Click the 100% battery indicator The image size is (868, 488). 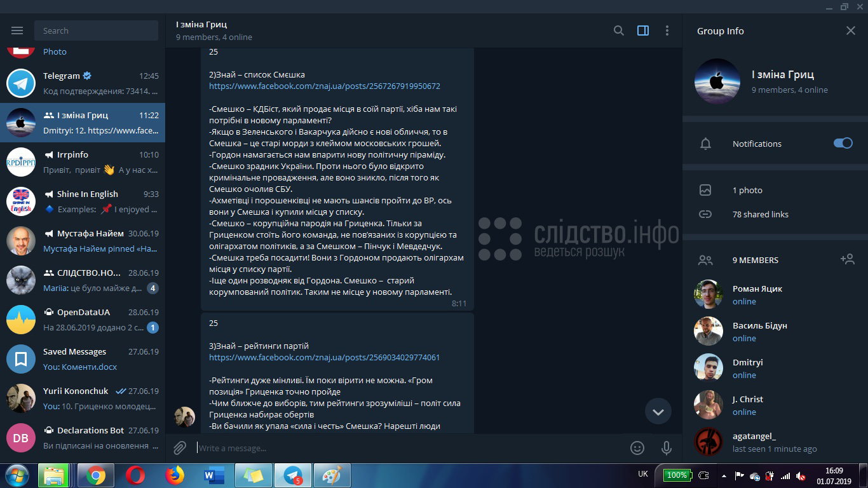(677, 475)
